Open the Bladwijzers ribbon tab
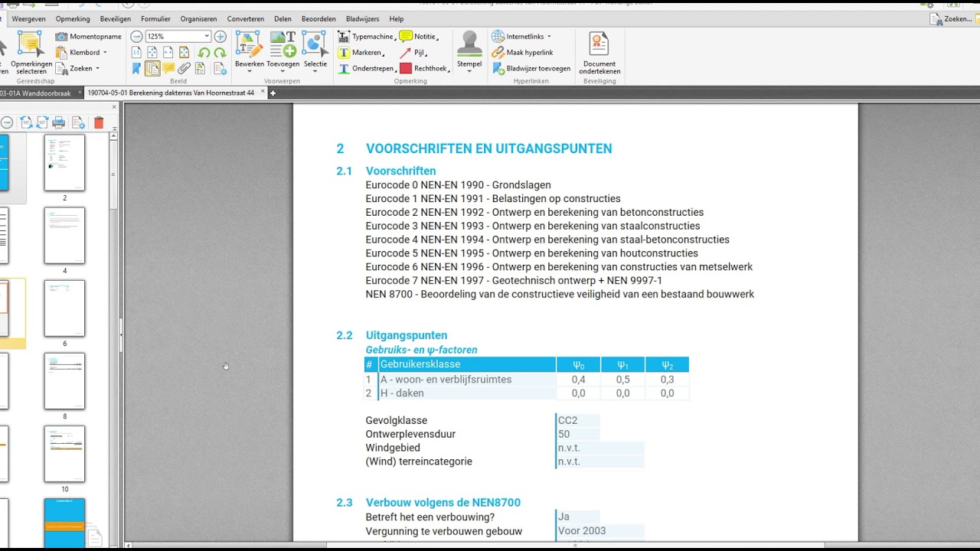The image size is (980, 551). [x=363, y=19]
